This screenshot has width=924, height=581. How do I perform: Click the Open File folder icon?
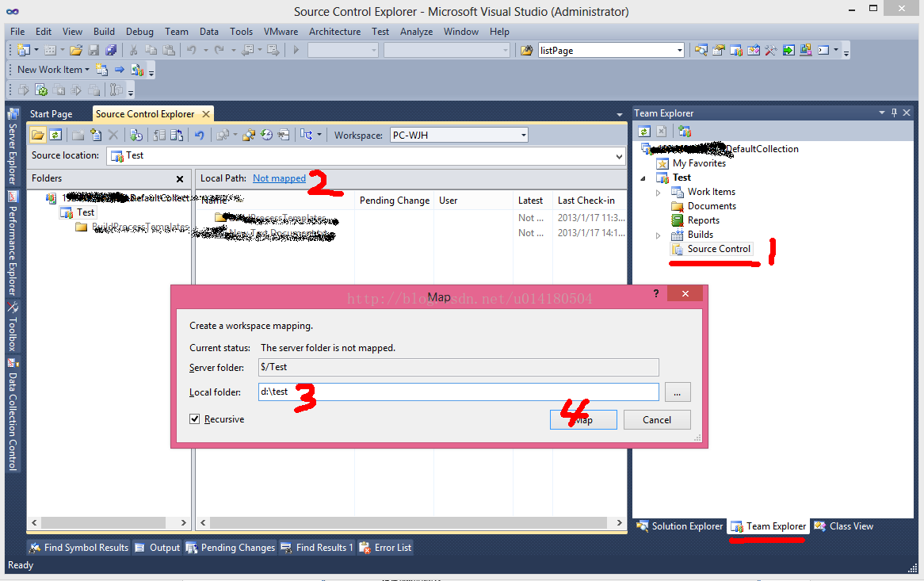[x=76, y=50]
